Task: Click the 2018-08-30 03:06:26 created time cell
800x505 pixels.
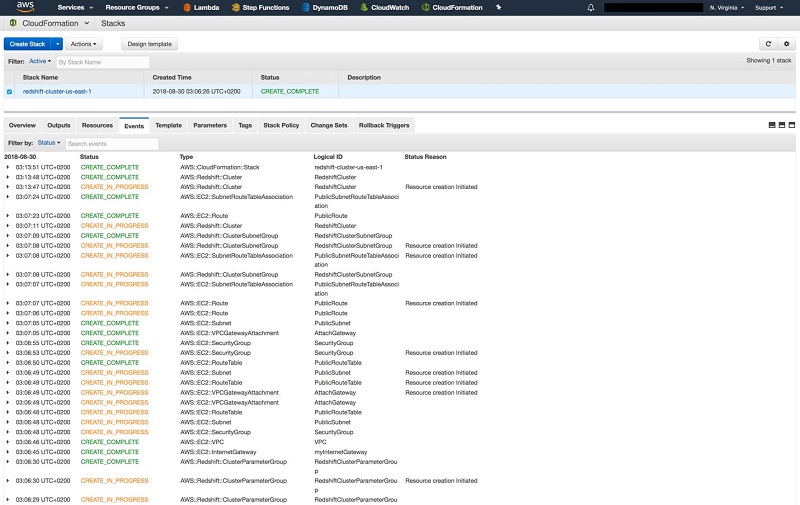Action: 196,91
